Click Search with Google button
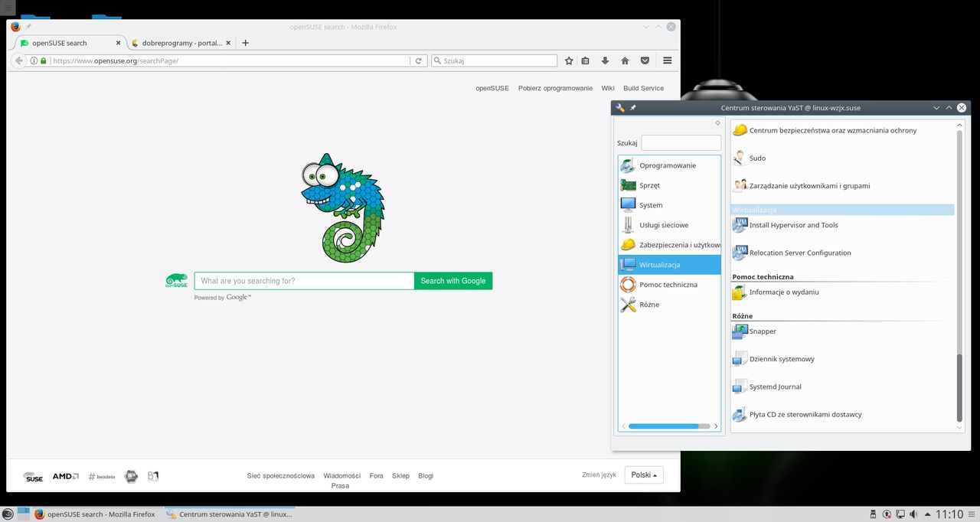 pyautogui.click(x=453, y=281)
